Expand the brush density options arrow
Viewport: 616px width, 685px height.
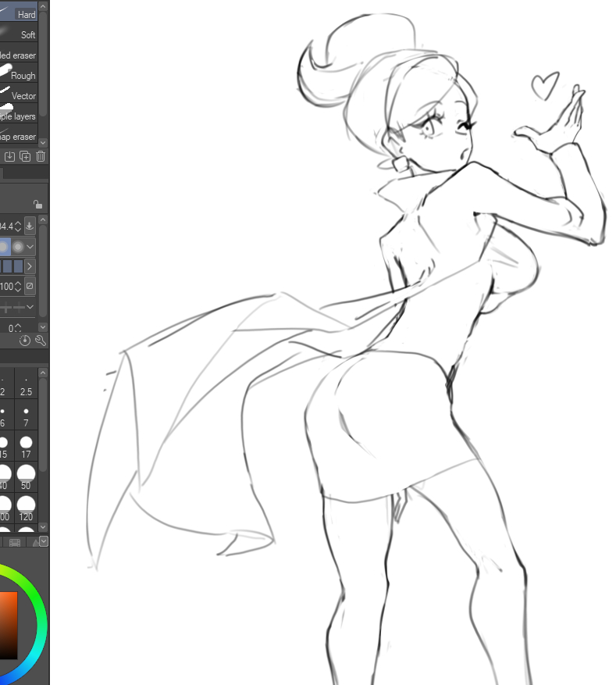point(30,266)
